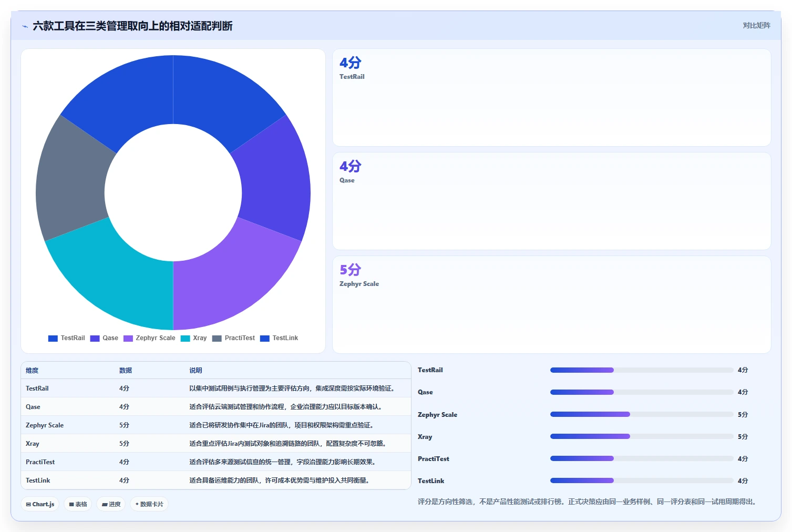This screenshot has width=792, height=532.
Task: Click the PractiTest progress bar
Action: pyautogui.click(x=642, y=458)
